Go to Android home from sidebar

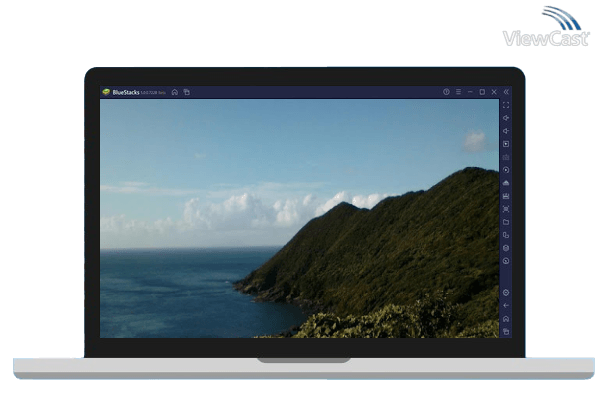point(506,318)
